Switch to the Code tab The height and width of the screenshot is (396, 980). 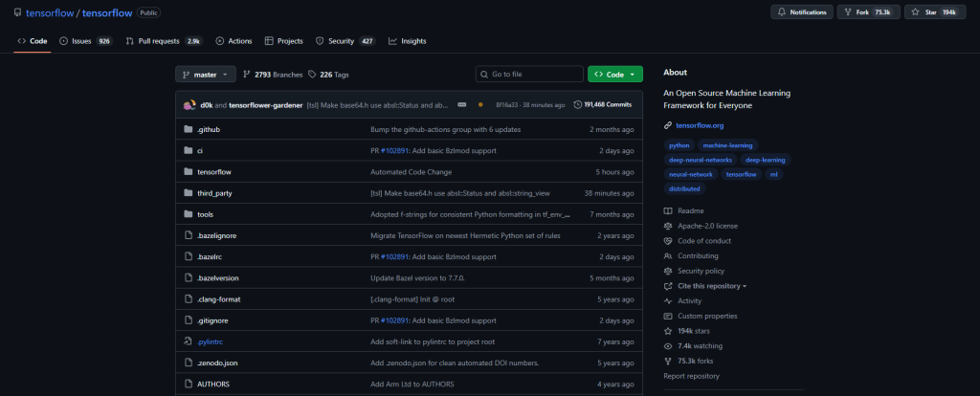(33, 41)
